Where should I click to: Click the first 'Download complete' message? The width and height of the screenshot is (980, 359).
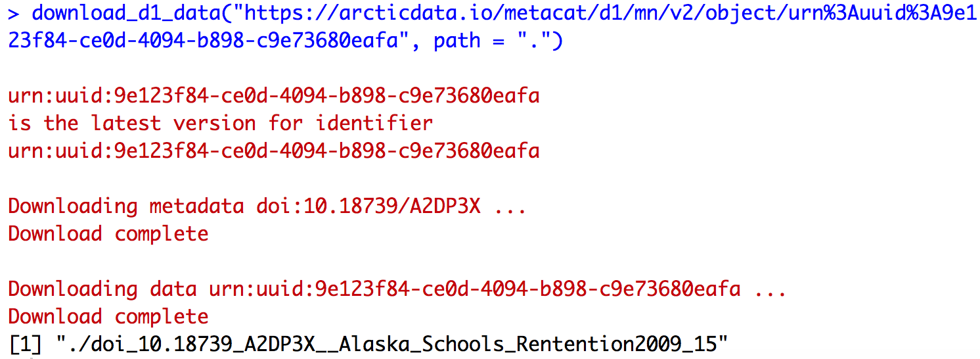coord(108,234)
